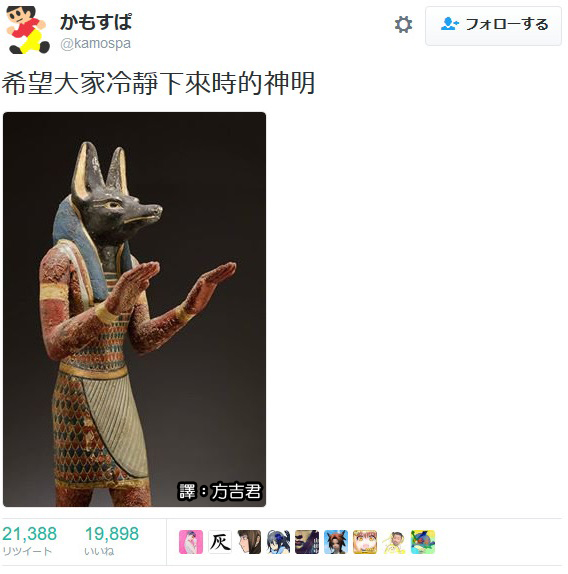Click the tweet text 希望大家冷靜下來時的神明

(158, 83)
